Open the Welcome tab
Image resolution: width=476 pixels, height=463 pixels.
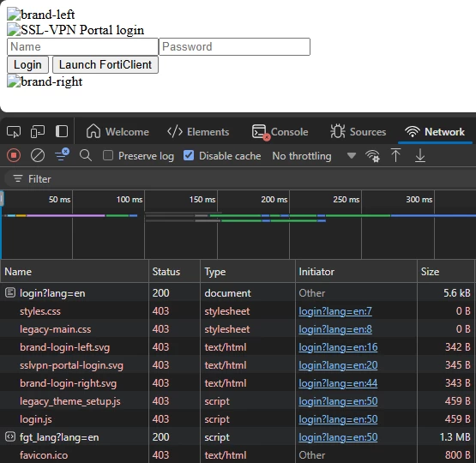tap(117, 132)
